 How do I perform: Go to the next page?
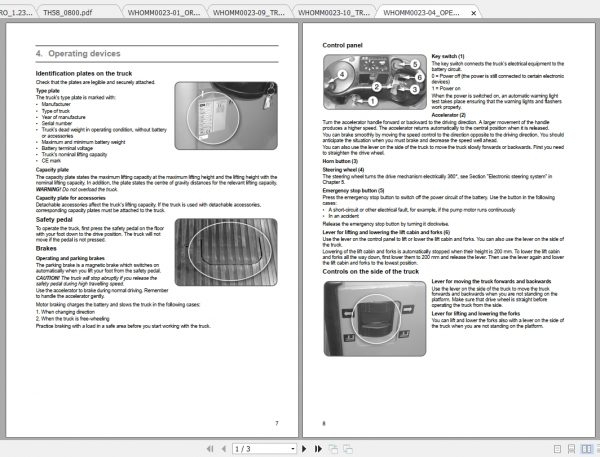tap(304, 449)
